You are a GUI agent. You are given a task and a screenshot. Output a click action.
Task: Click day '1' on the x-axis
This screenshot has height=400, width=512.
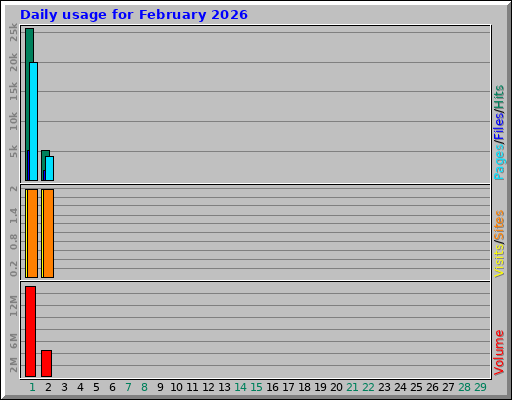click(x=32, y=387)
